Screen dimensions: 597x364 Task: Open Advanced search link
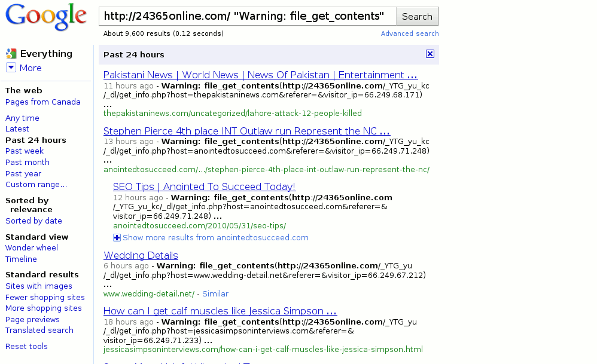410,33
